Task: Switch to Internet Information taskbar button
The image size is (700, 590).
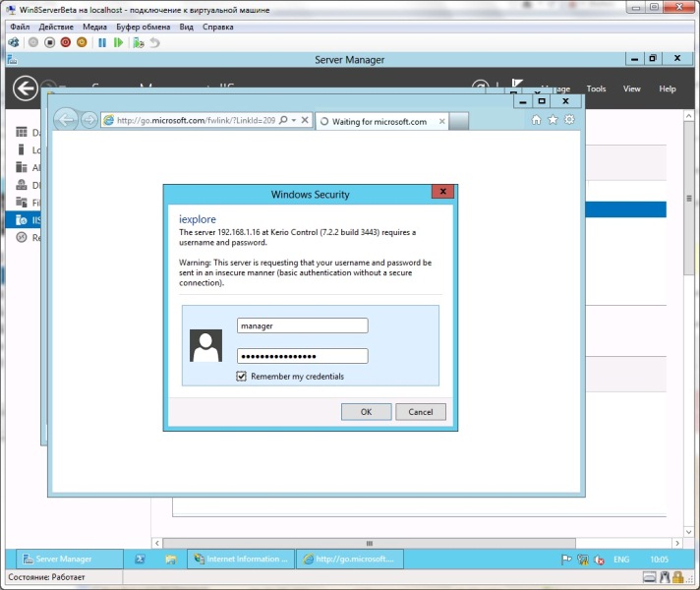Action: [x=241, y=559]
